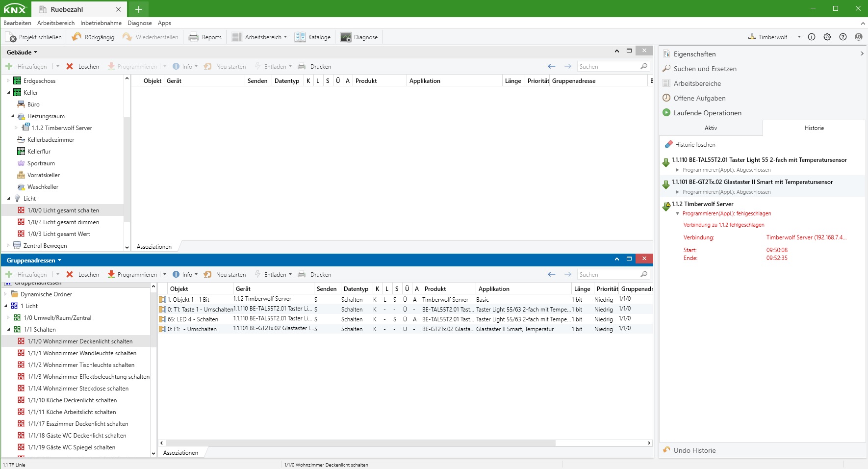Open the Diagnose toolbar icon

pos(346,37)
